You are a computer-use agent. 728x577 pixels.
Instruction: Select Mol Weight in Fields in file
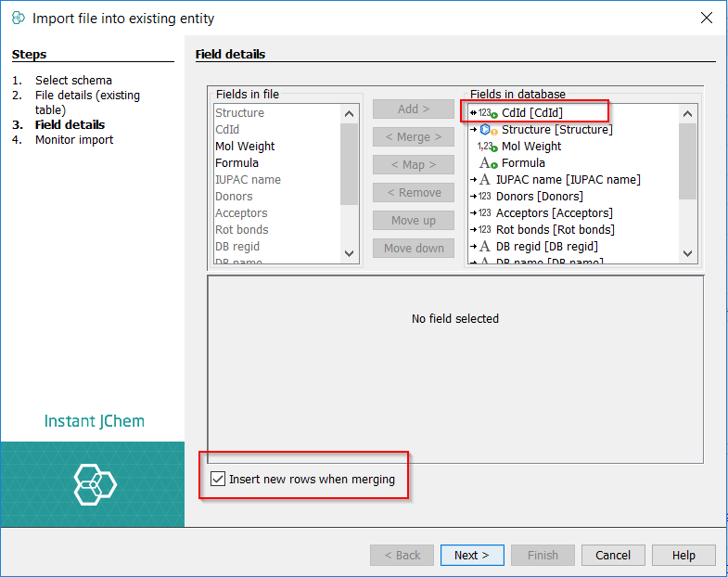click(245, 147)
